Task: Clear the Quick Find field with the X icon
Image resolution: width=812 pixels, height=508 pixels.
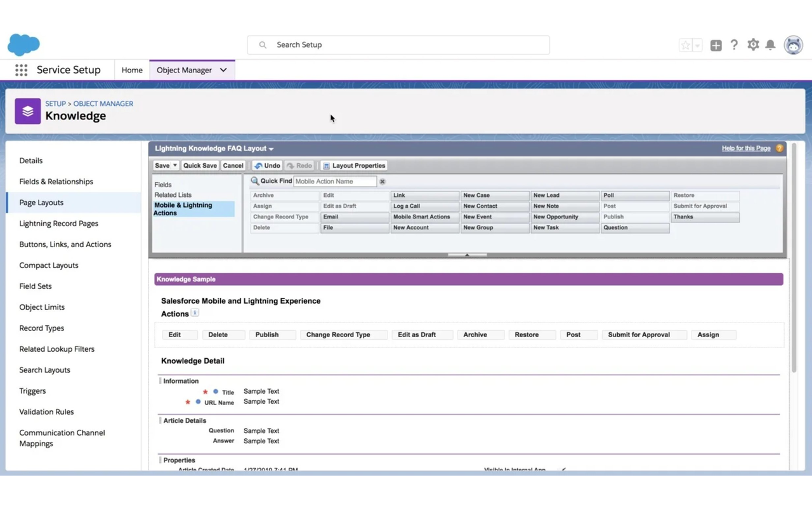Action: 382,182
